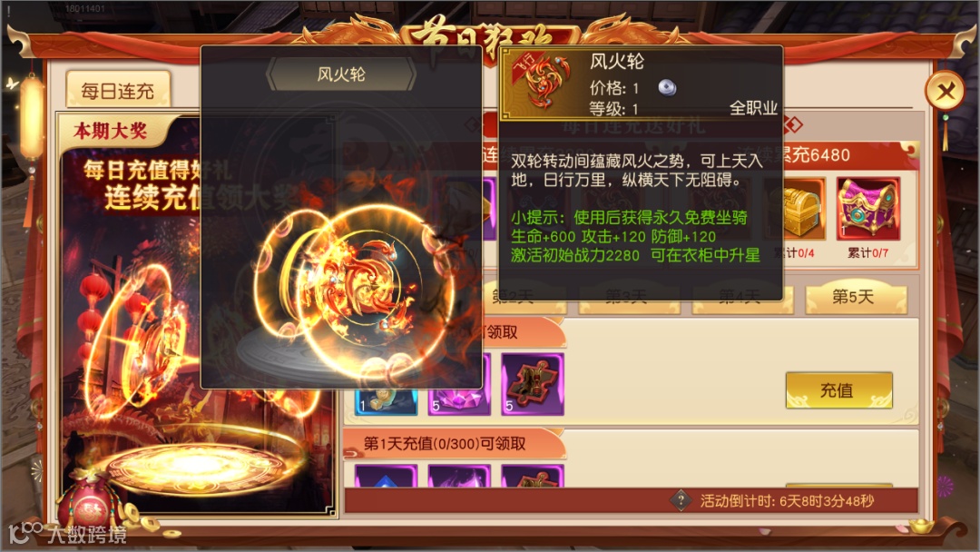Select the puzzle piece reward under 第1天充值
Screen dimensions: 980x552
533,476
